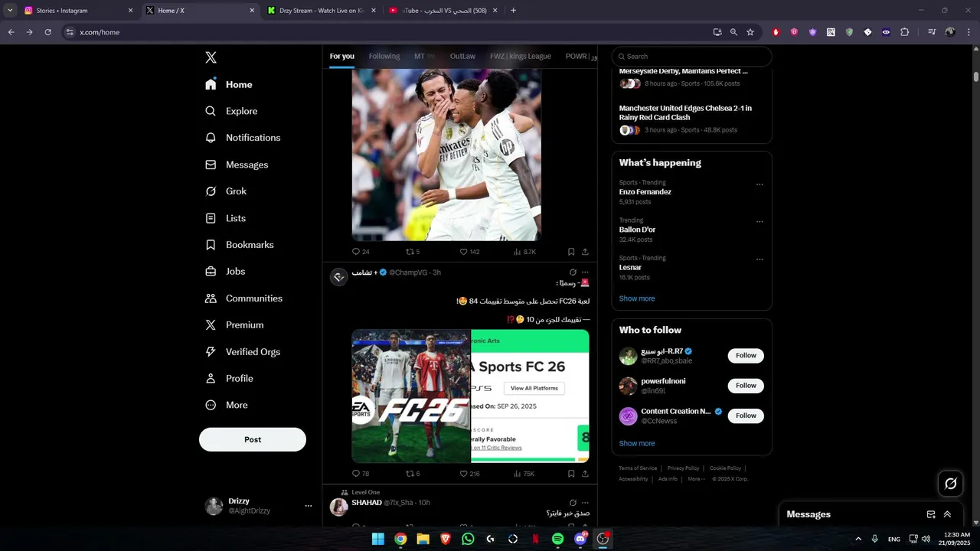
Task: Open the Explore search icon in the sidebar
Action: click(x=211, y=111)
